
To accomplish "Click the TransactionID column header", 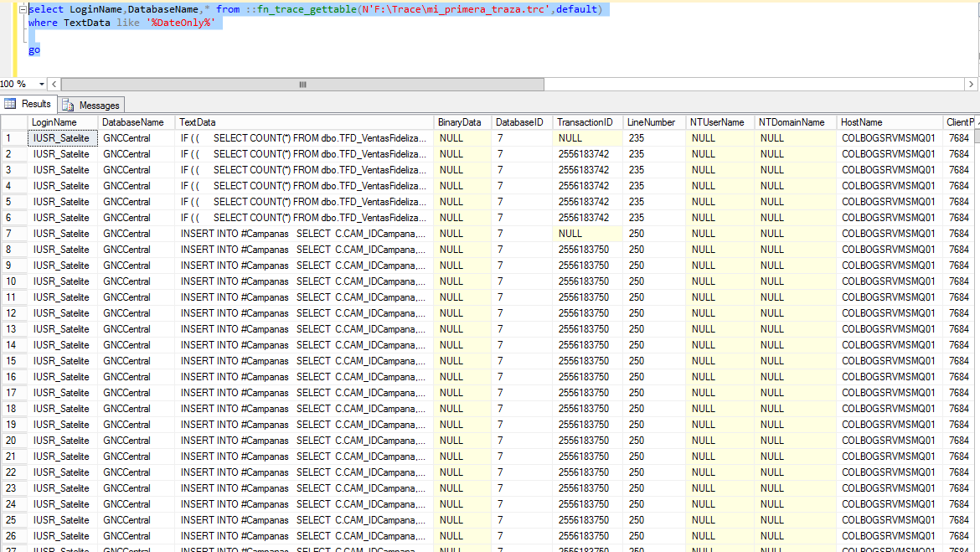I will [586, 121].
